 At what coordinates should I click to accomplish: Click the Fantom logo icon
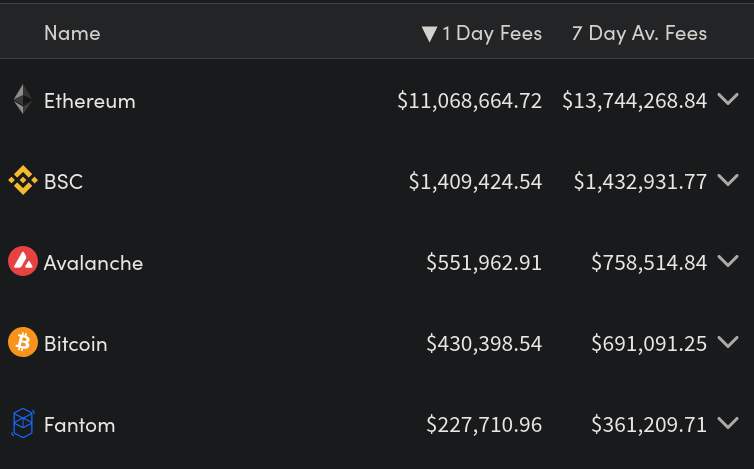pyautogui.click(x=22, y=424)
